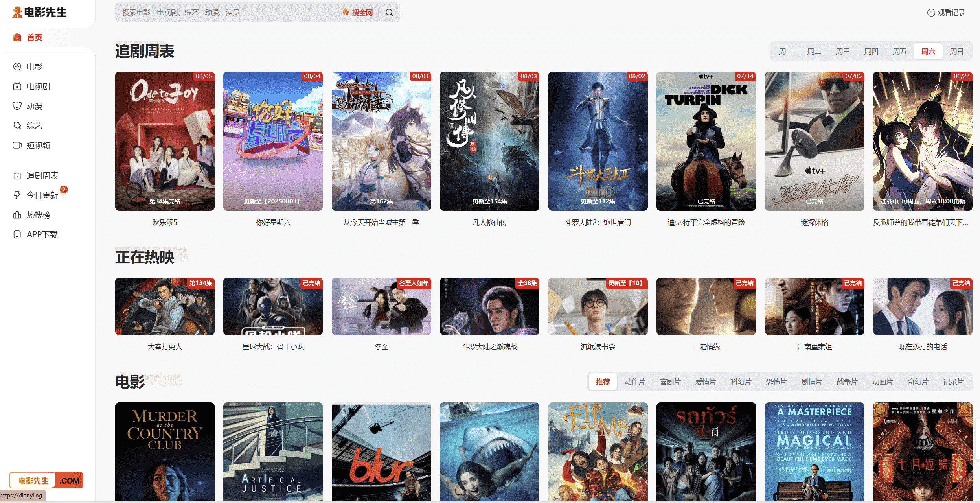This screenshot has width=980, height=503.
Task: Click the calendar icon for 追剧周表
Action: [x=17, y=176]
